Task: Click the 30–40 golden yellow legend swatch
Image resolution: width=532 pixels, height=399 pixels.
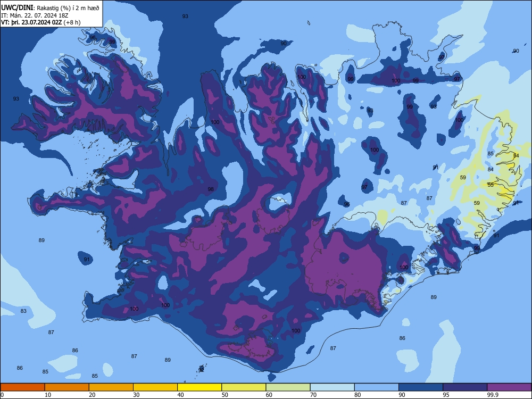Action: coord(155,387)
